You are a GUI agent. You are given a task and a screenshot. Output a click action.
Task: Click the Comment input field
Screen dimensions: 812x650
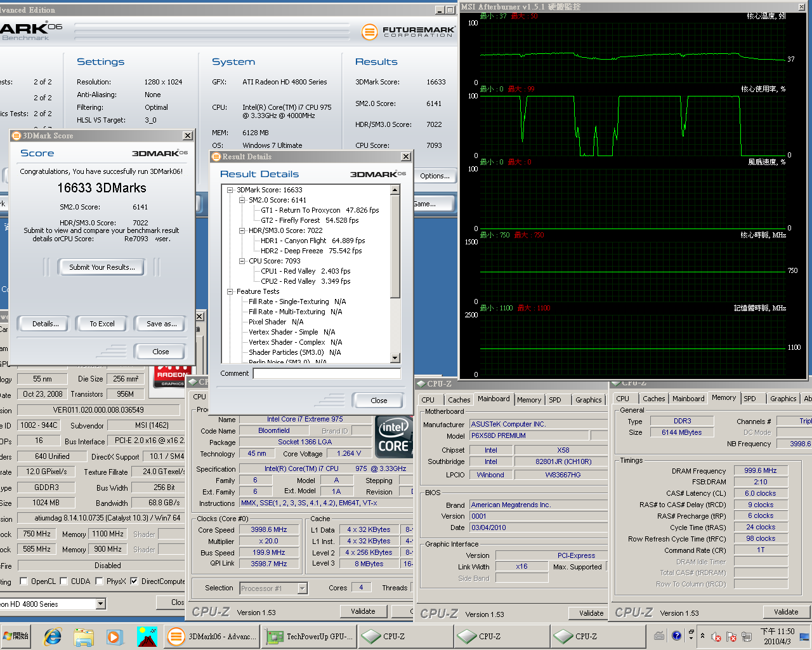tap(327, 373)
